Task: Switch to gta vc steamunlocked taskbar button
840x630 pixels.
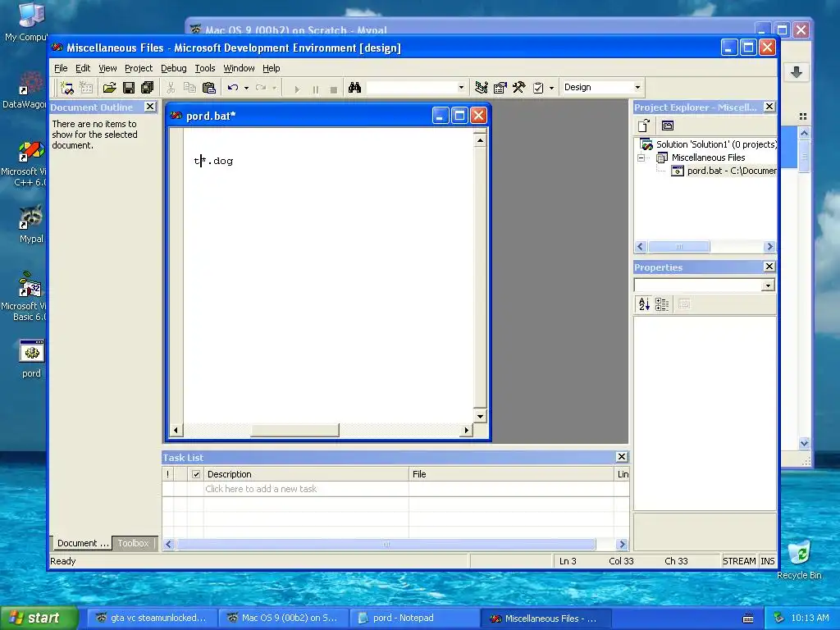Action: pos(152,619)
